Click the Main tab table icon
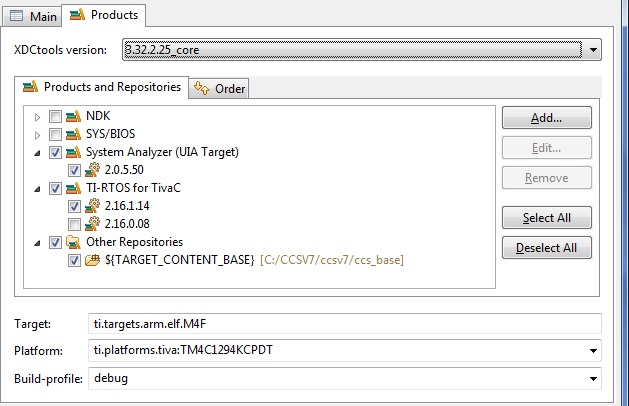 pos(16,16)
